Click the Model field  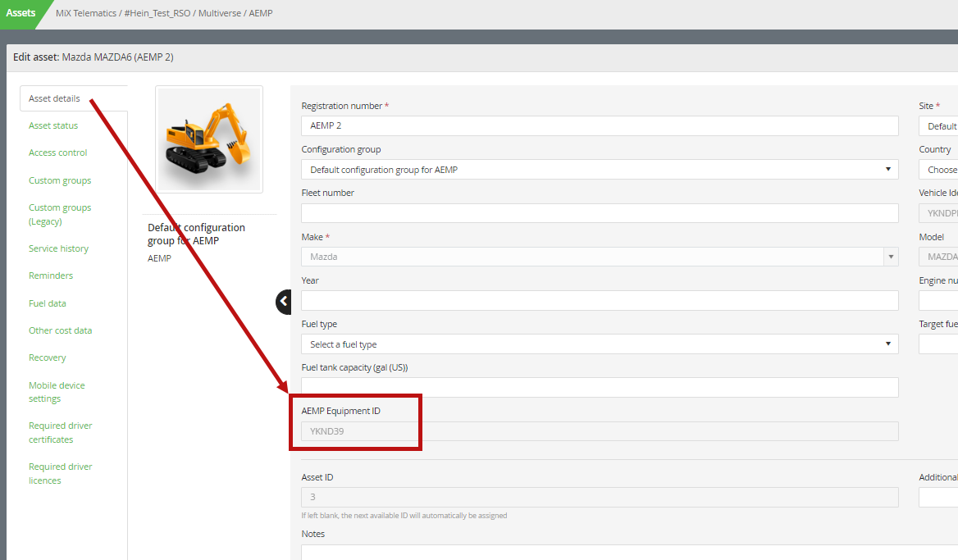click(938, 257)
